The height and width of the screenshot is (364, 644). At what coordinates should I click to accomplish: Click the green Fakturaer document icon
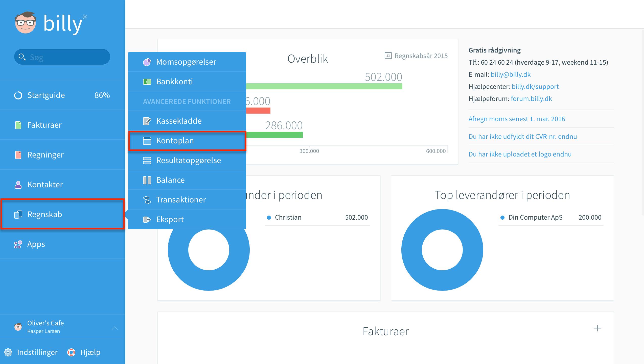(18, 125)
